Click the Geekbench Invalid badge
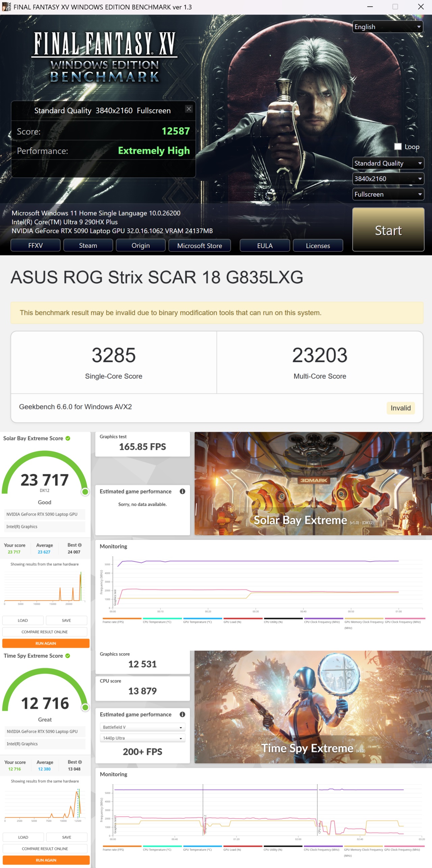432x868 pixels. [401, 408]
